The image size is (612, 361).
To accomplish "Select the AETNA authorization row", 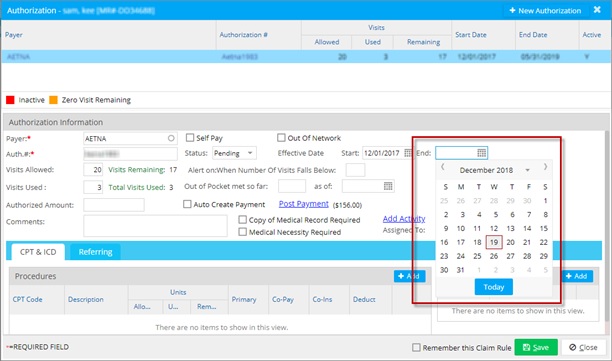I will [306, 57].
